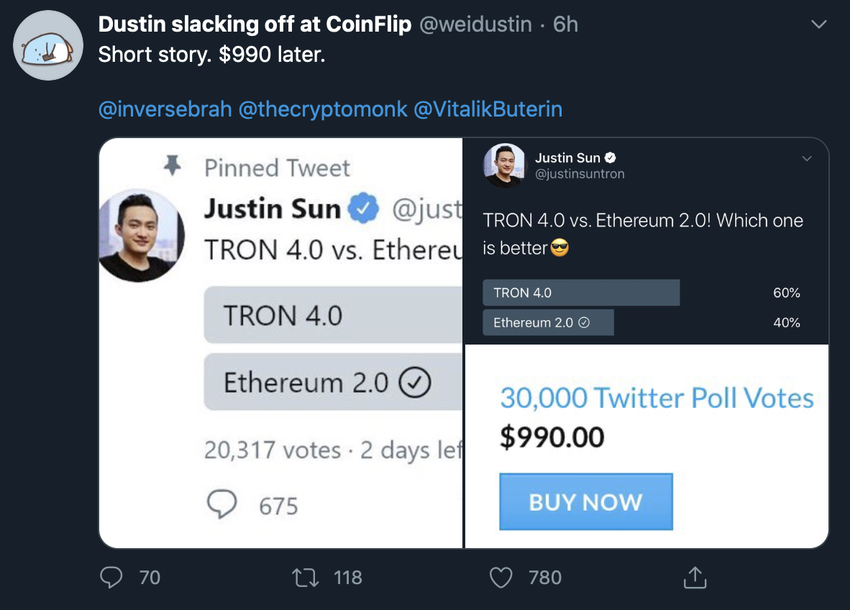Retweet using the retweet arrows icon
The width and height of the screenshot is (850, 610).
[x=305, y=577]
